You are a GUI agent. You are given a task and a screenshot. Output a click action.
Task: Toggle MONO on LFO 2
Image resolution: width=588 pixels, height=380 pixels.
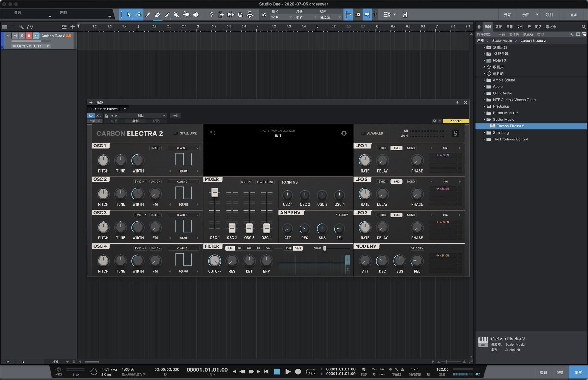pos(411,181)
